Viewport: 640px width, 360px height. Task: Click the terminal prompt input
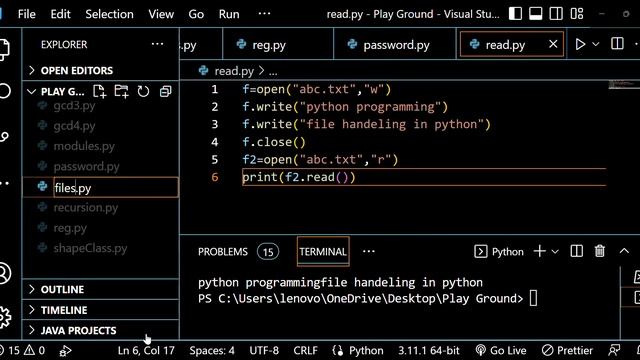533,298
